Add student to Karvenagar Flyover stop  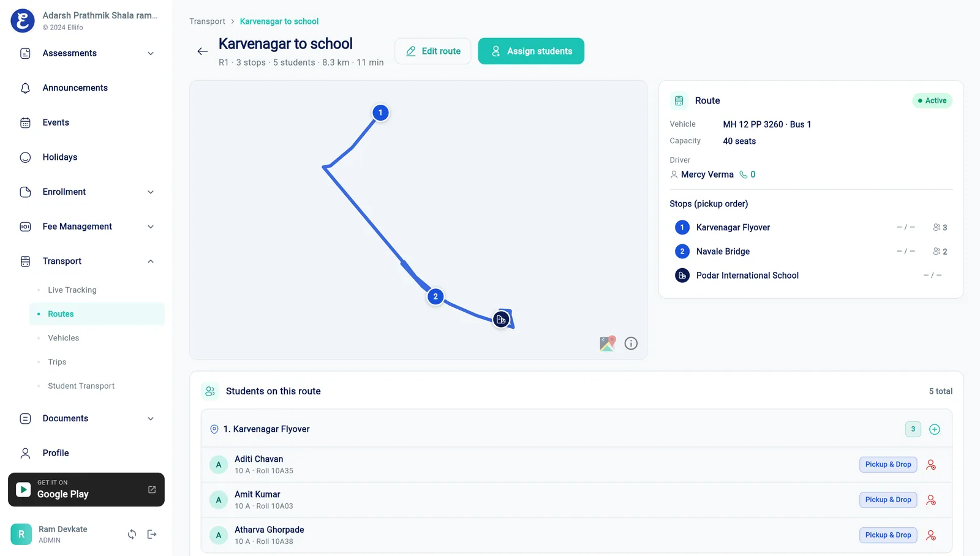[x=935, y=429]
